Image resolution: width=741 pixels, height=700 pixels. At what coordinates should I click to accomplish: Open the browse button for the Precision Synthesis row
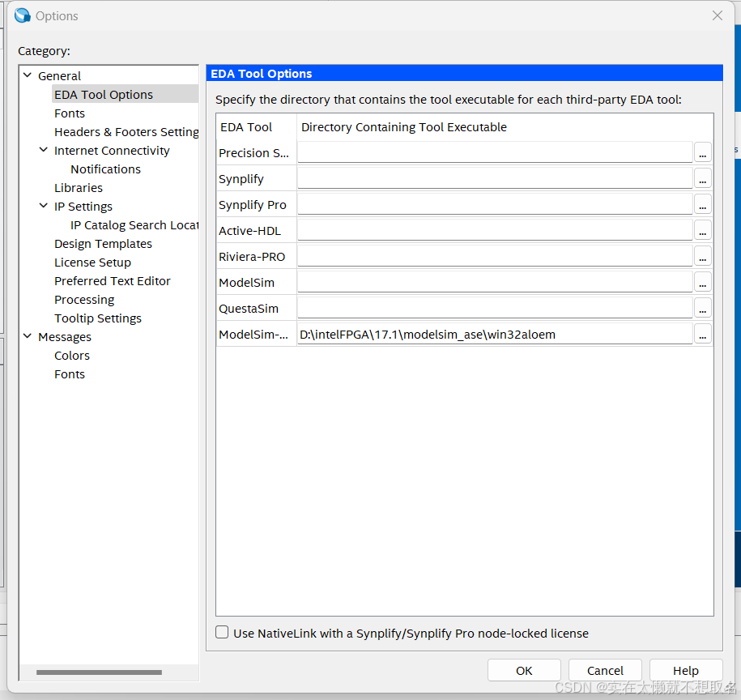703,152
